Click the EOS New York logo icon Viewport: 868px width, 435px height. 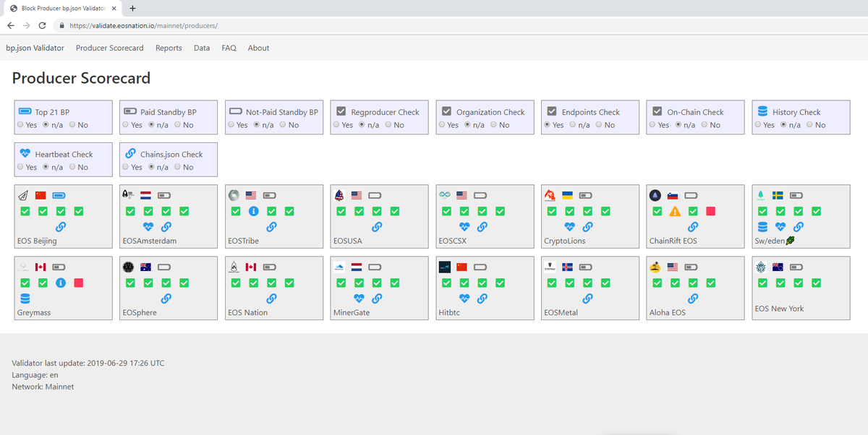point(762,266)
